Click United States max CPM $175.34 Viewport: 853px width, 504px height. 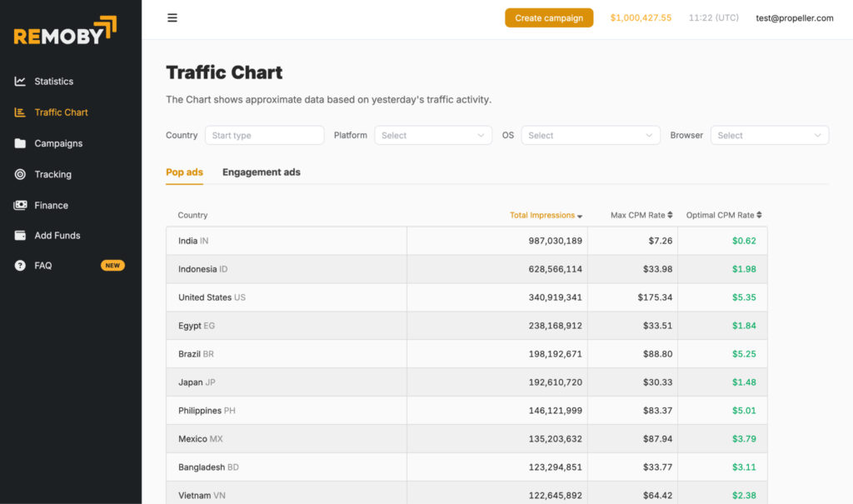pyautogui.click(x=655, y=297)
